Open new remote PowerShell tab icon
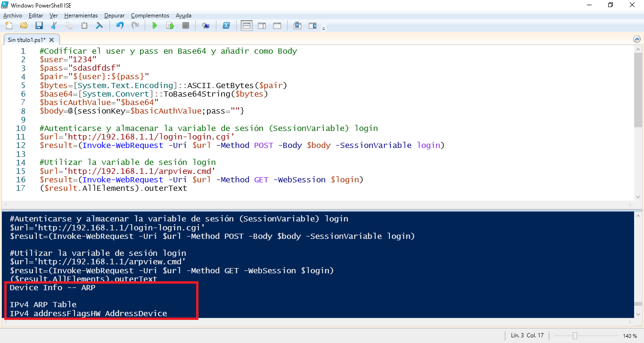Image resolution: width=644 pixels, height=343 pixels. click(x=206, y=26)
